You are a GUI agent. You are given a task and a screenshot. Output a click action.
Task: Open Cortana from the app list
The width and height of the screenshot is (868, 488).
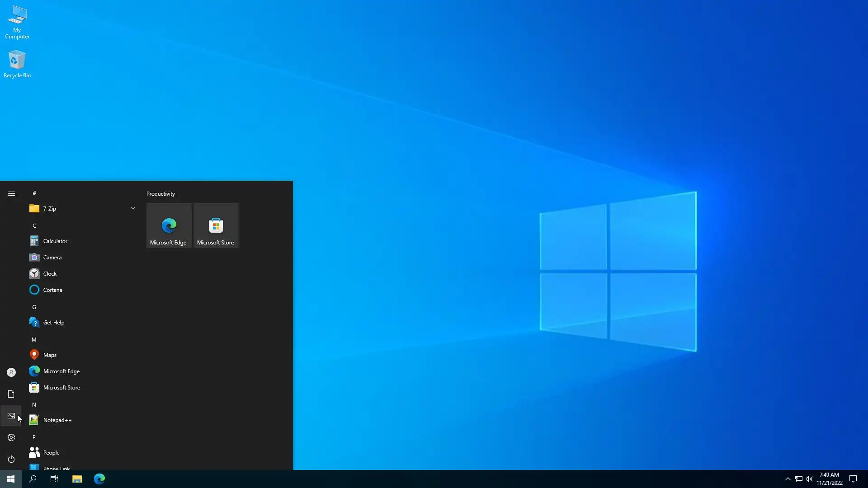tap(52, 290)
